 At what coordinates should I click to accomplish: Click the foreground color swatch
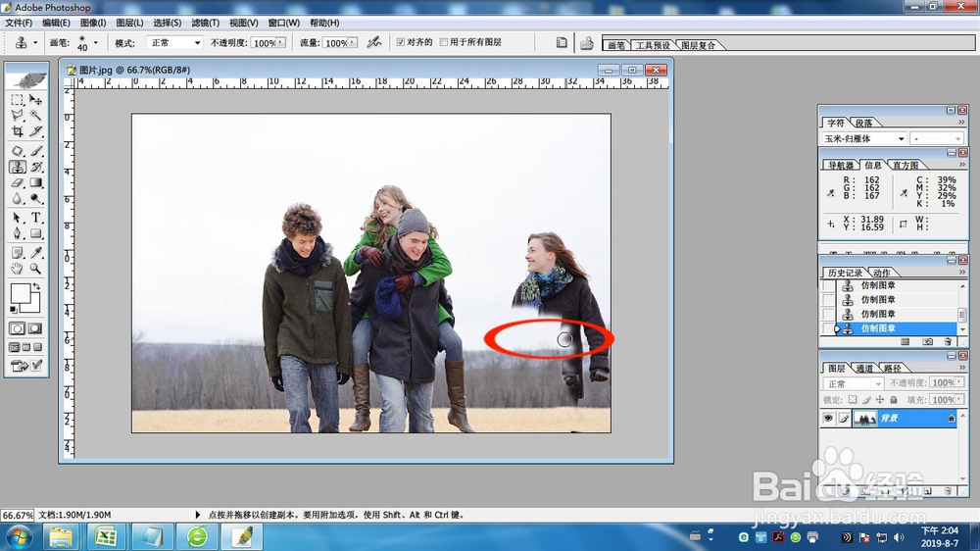click(20, 293)
